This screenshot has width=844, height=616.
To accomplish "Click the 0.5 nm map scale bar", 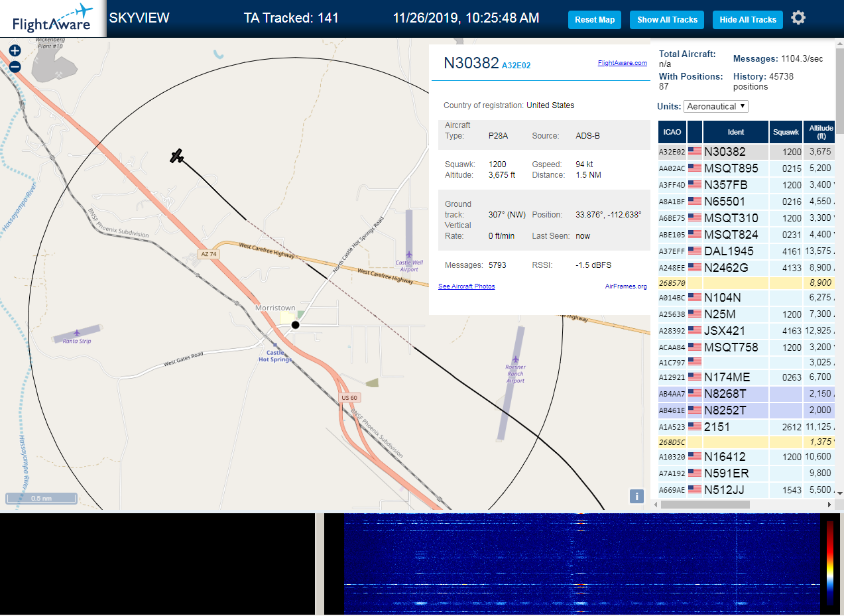I will click(42, 498).
